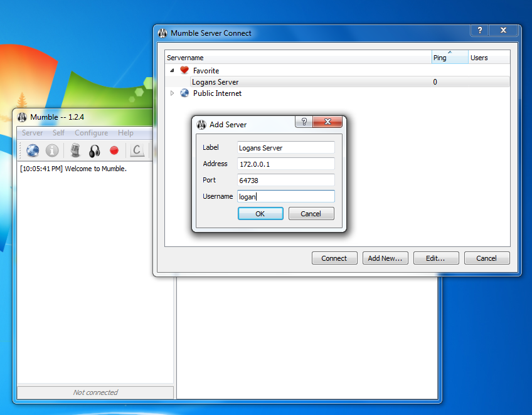Click Connect button in Server Connect

pyautogui.click(x=334, y=258)
